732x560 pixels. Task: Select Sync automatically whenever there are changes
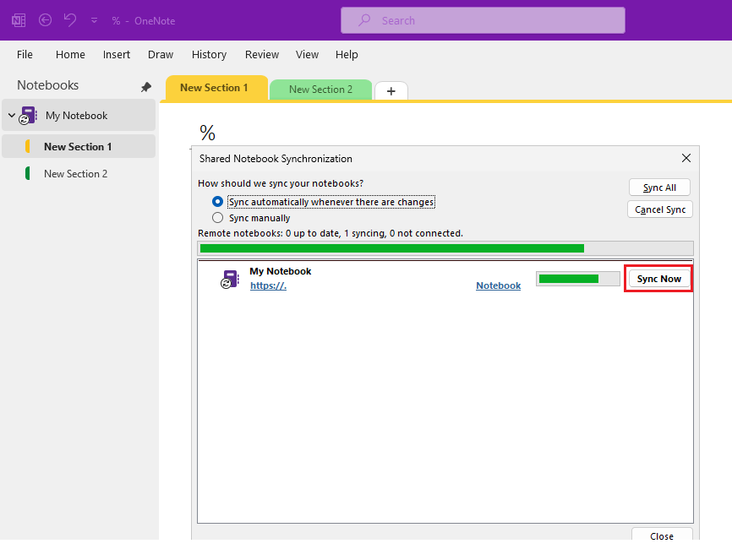324,202
